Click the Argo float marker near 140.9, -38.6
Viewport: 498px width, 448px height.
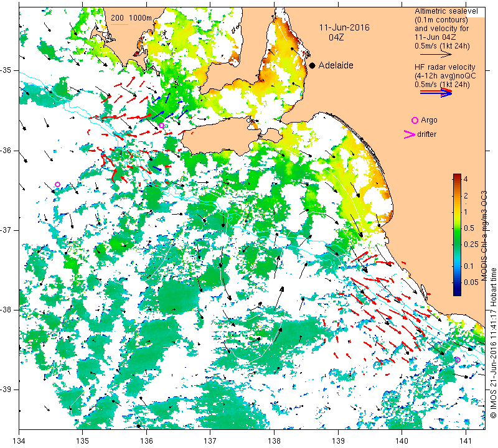coord(458,360)
